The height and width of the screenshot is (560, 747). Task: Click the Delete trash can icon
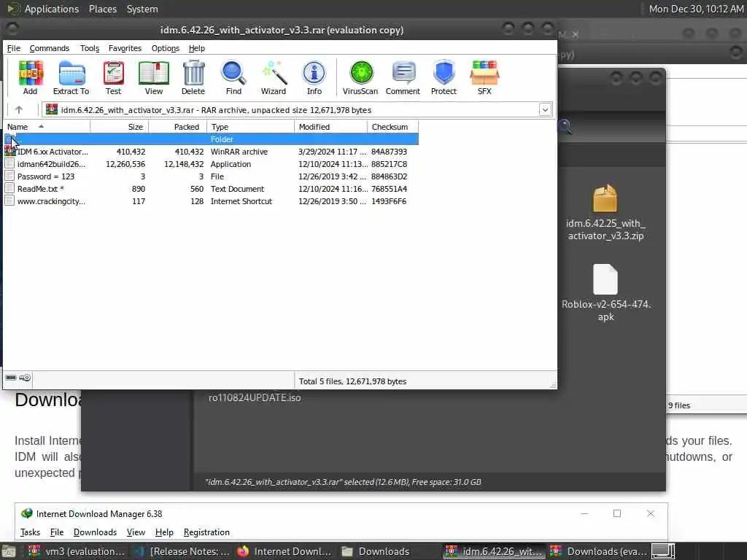pos(193,77)
